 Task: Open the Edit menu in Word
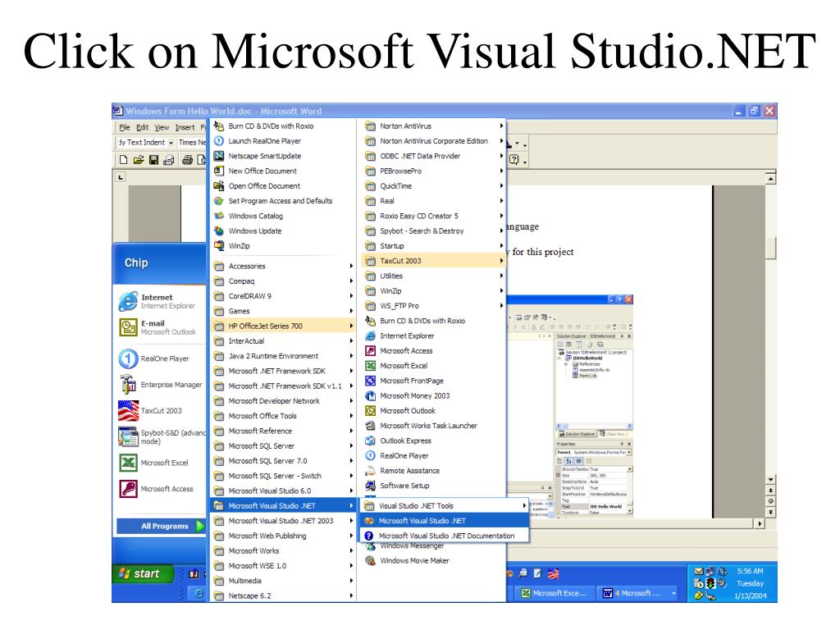pyautogui.click(x=142, y=127)
